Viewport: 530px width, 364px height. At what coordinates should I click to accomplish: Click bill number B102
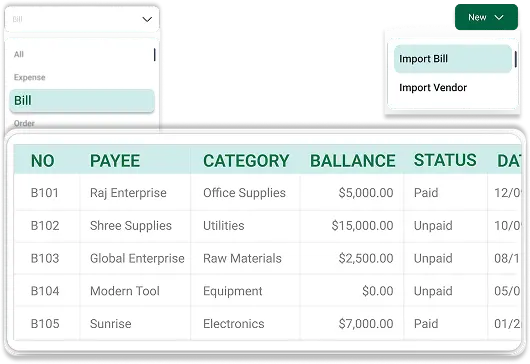[x=45, y=225]
